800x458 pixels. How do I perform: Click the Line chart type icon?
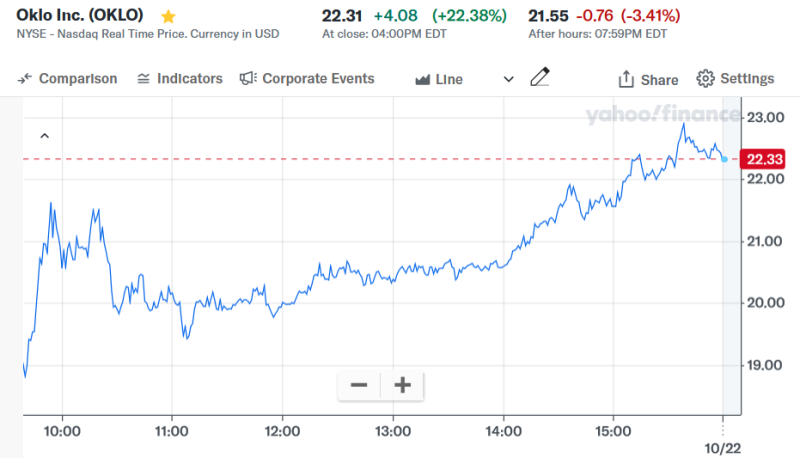[422, 78]
